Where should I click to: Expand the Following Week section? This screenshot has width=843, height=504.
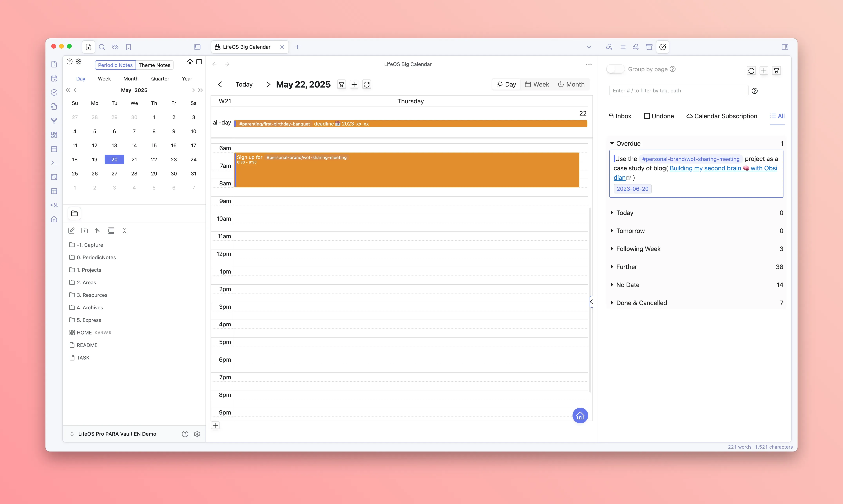tap(638, 249)
